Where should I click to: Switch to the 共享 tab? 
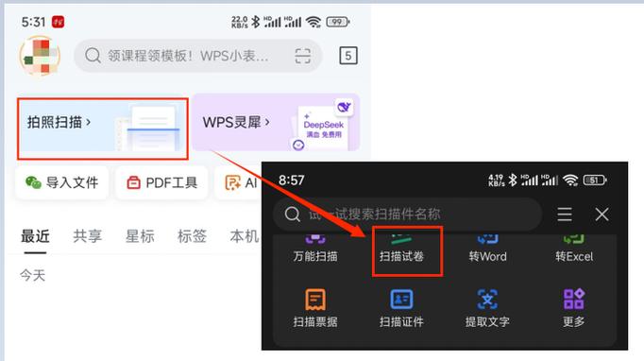click(88, 236)
